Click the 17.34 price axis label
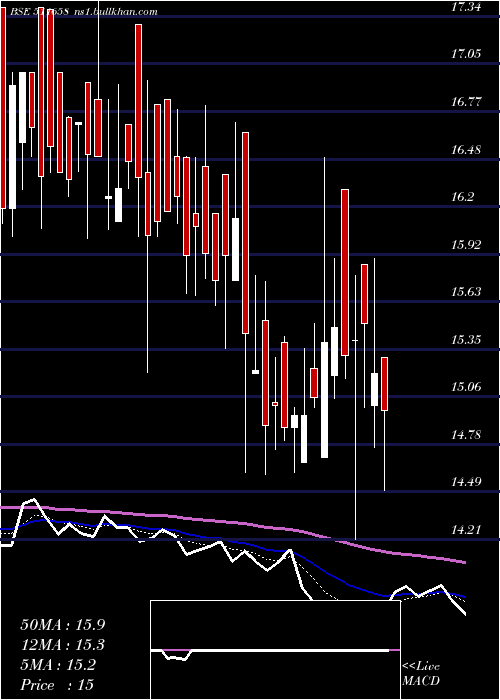Viewport: 500px width, 700px height. pyautogui.click(x=466, y=7)
